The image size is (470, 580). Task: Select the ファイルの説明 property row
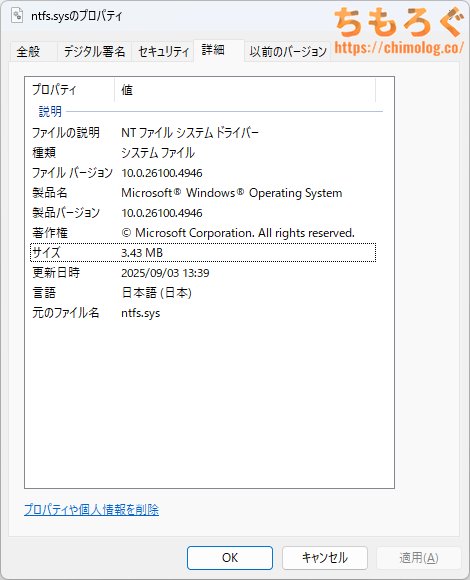click(x=203, y=132)
